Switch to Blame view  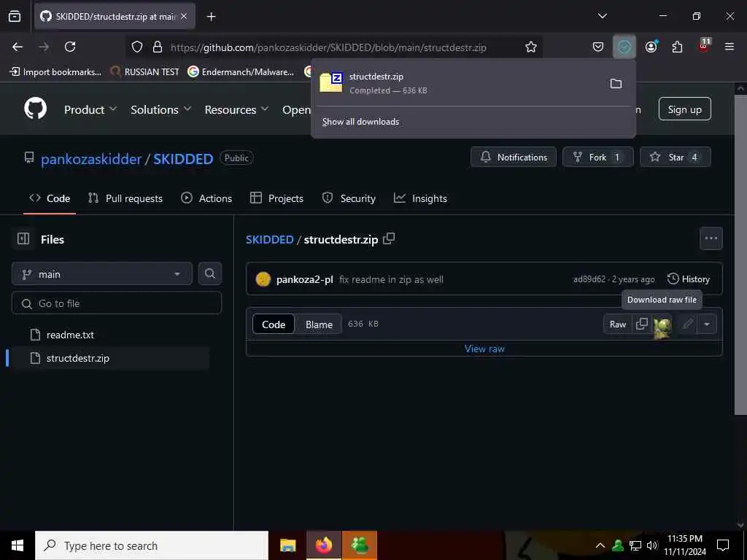[319, 324]
